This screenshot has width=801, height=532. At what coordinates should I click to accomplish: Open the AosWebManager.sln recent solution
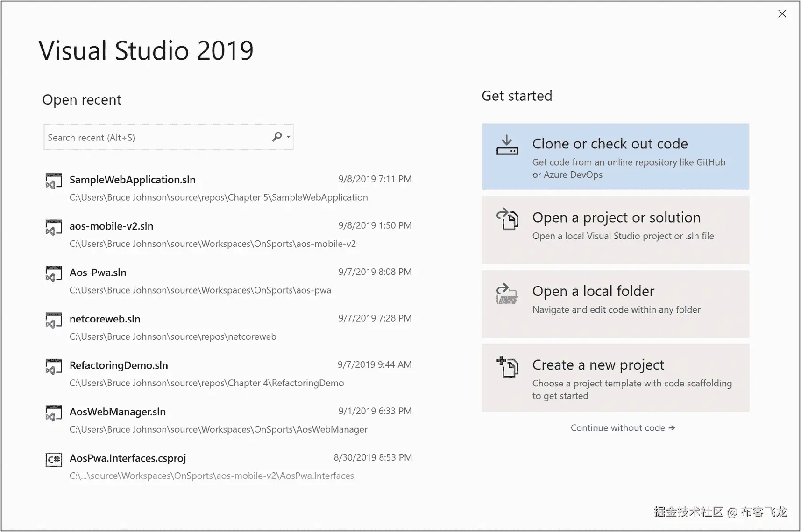[118, 412]
